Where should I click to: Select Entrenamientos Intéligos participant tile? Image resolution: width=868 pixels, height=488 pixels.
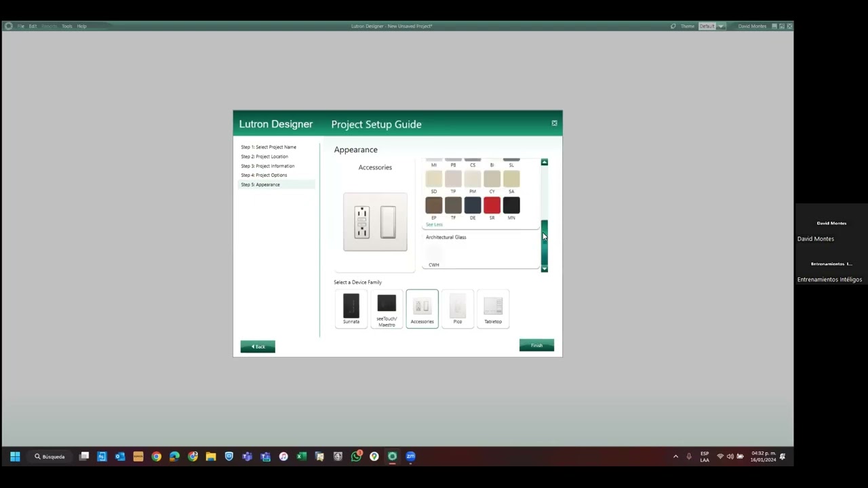click(831, 264)
